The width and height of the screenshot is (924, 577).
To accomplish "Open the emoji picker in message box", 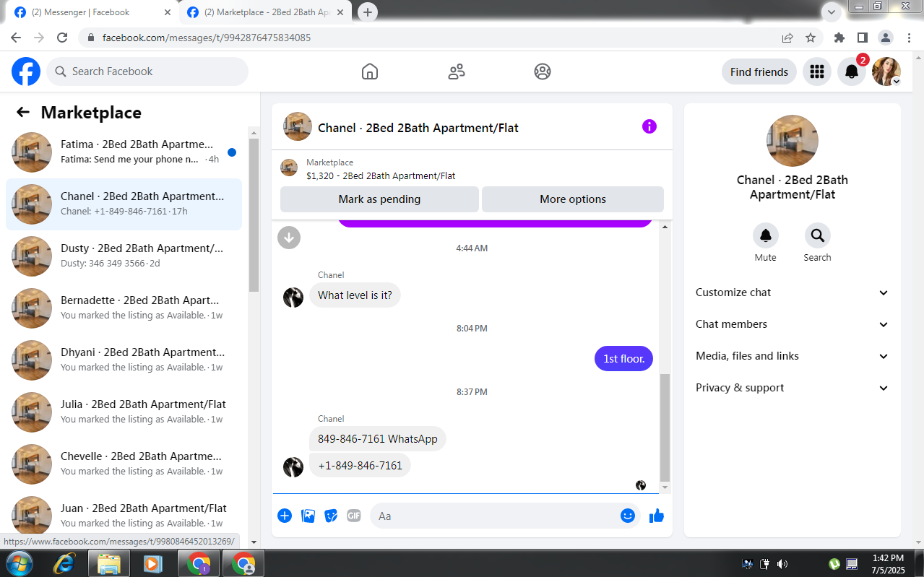I will (x=628, y=516).
